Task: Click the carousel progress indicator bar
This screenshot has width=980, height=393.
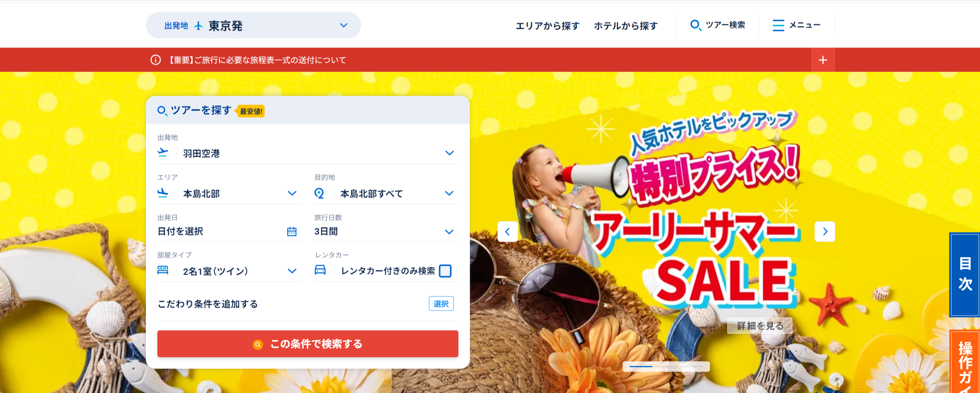Action: (x=666, y=367)
